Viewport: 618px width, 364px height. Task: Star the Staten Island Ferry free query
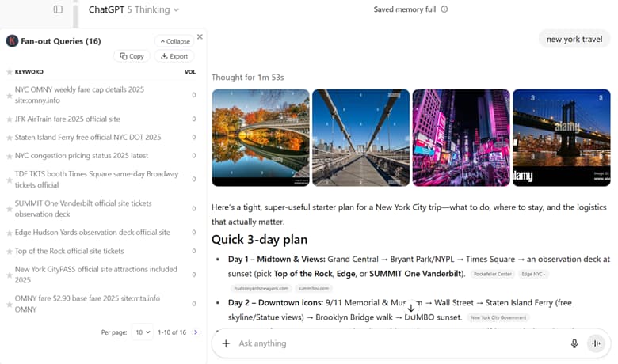(9, 138)
